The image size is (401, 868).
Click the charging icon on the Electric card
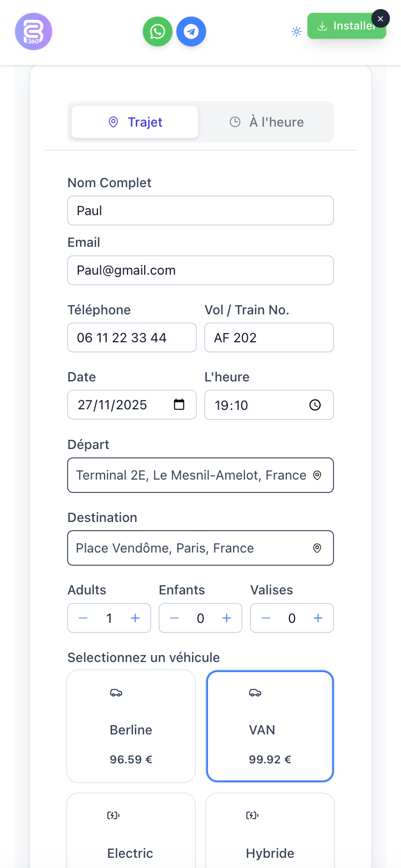click(x=113, y=815)
